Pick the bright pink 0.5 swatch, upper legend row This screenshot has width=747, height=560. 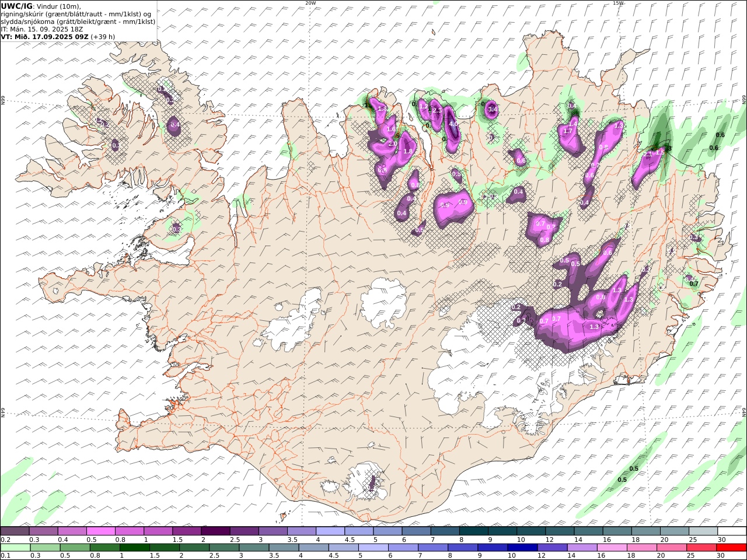tap(100, 531)
